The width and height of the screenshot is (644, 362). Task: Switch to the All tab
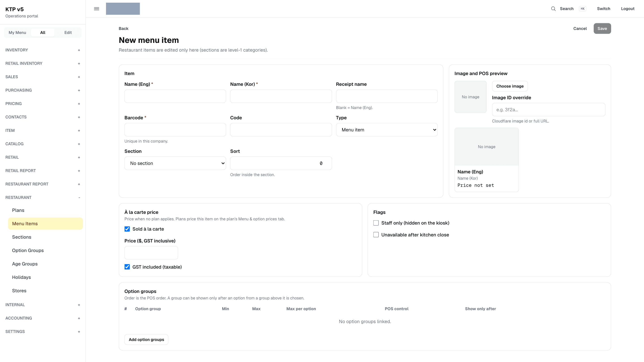click(43, 32)
